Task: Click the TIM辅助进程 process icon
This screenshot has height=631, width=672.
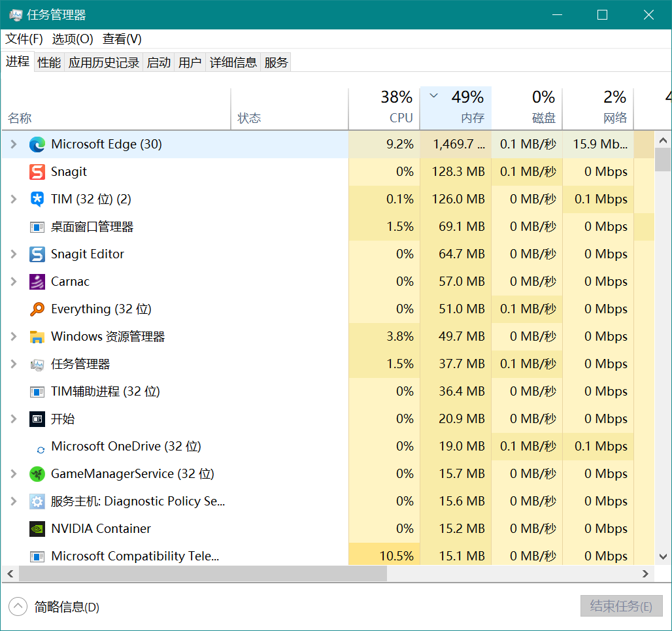Action: (x=37, y=392)
